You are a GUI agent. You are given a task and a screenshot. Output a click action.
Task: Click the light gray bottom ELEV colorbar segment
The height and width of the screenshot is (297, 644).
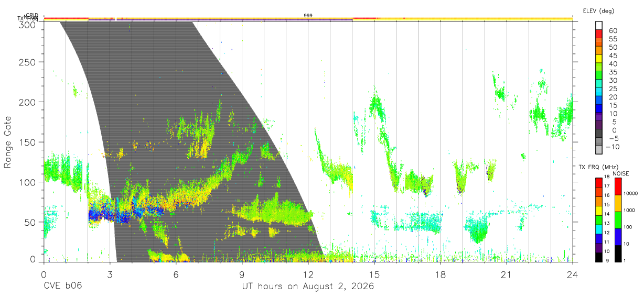tap(598, 150)
